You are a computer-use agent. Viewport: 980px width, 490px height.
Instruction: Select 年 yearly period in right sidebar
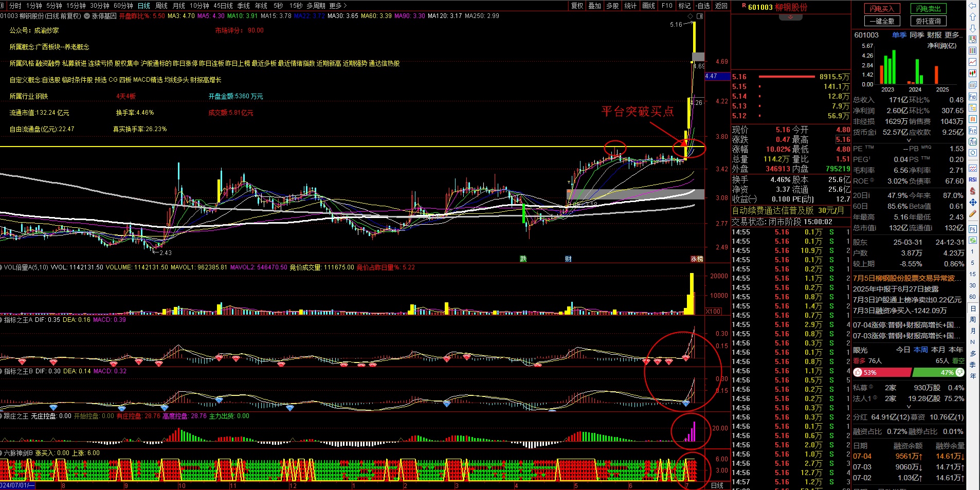click(x=972, y=376)
